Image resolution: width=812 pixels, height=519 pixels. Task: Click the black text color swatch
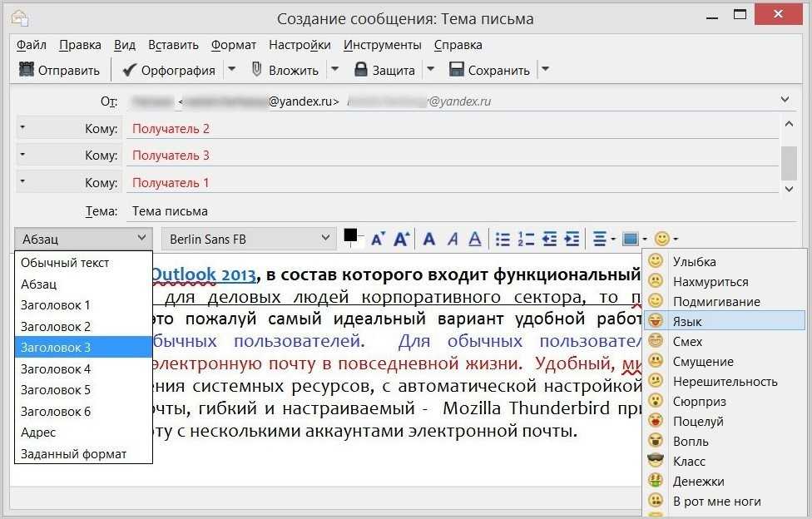pos(350,235)
